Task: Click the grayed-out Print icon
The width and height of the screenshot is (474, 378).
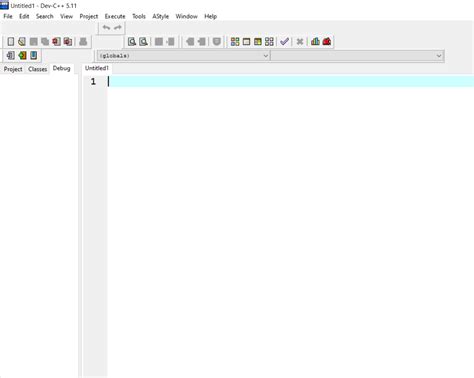Action: tap(83, 42)
